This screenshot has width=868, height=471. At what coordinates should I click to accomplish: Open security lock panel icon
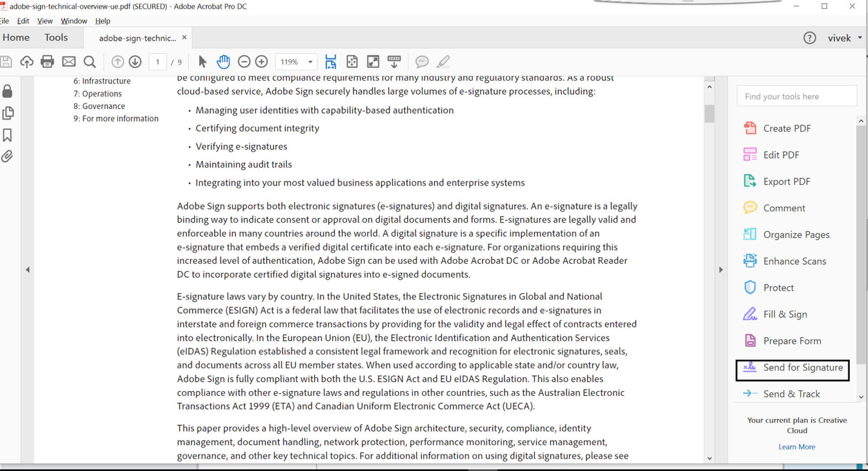[7, 91]
